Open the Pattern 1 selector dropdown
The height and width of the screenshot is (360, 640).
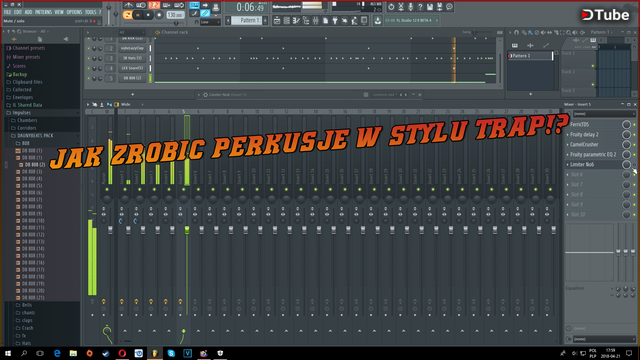[x=247, y=20]
